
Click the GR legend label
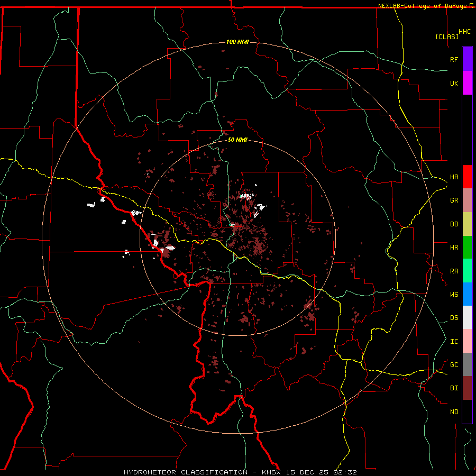coord(454,200)
